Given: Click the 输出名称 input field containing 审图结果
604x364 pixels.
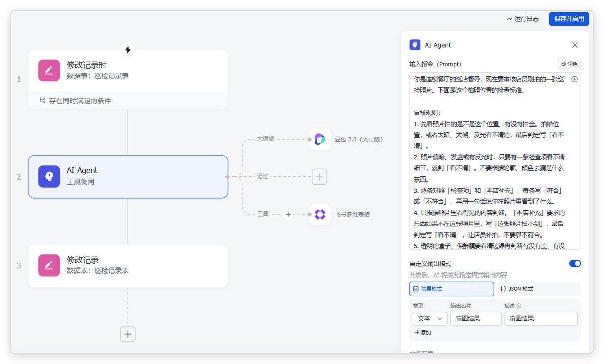Looking at the screenshot, I should [x=476, y=318].
